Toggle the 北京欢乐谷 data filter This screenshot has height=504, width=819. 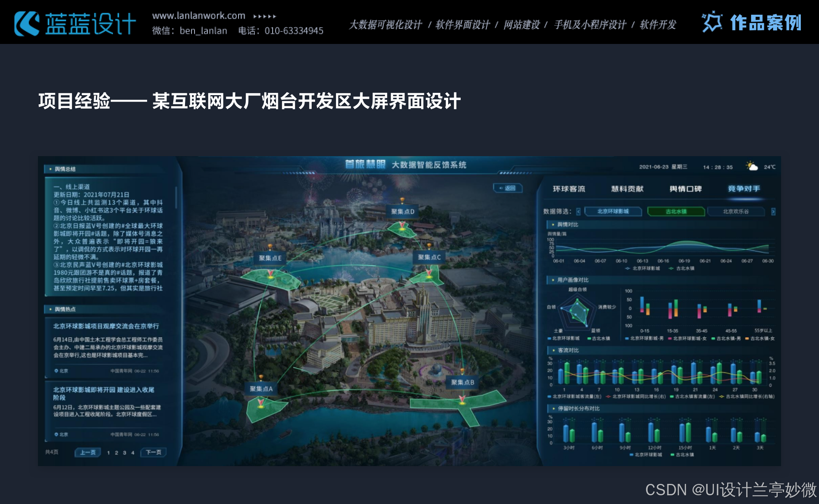point(736,211)
